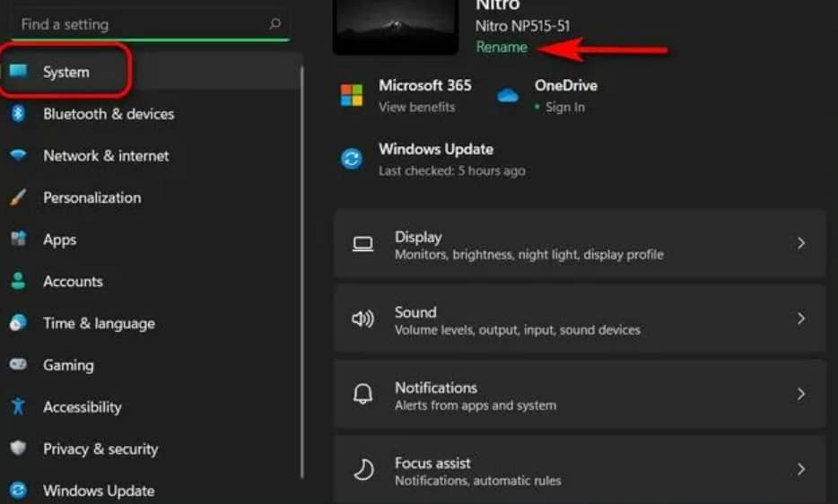Click Sign In under OneDrive

pyautogui.click(x=565, y=107)
